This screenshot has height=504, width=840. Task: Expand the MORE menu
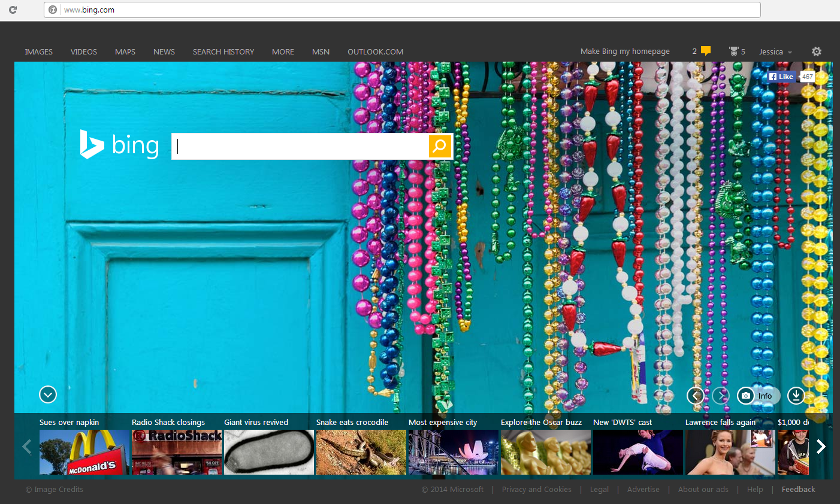pos(283,52)
